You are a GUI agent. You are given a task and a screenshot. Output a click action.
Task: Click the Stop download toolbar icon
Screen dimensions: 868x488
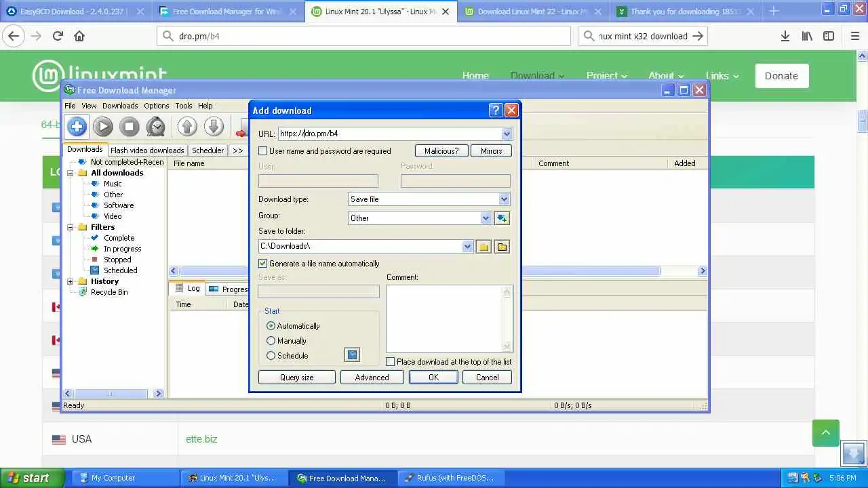tap(130, 126)
